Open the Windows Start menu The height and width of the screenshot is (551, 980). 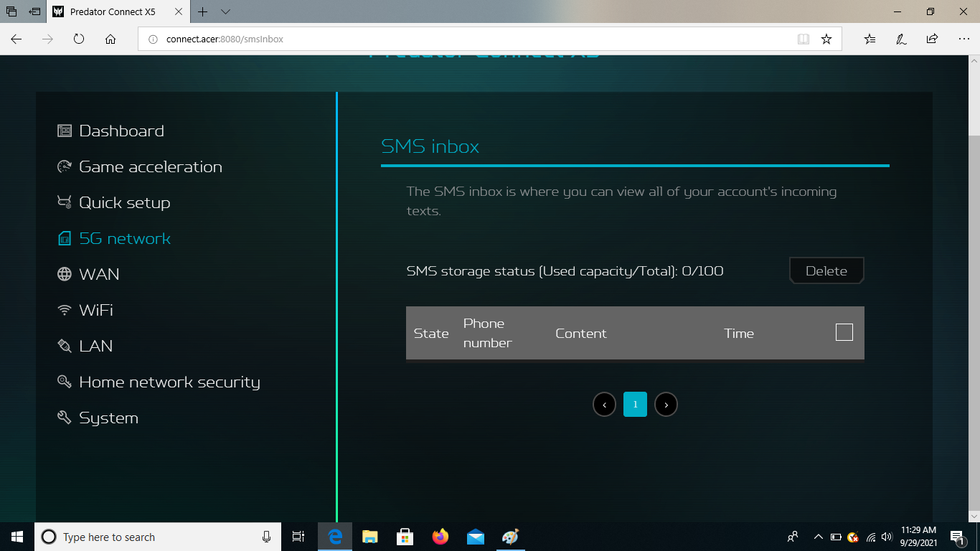pos(17,537)
